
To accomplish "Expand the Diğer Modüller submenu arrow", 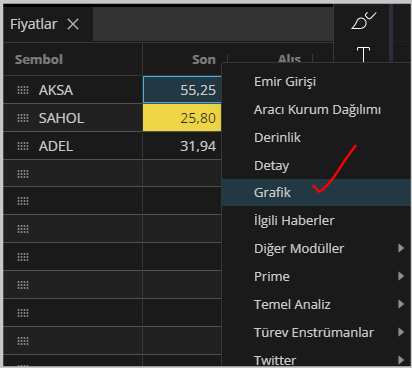I will click(401, 248).
